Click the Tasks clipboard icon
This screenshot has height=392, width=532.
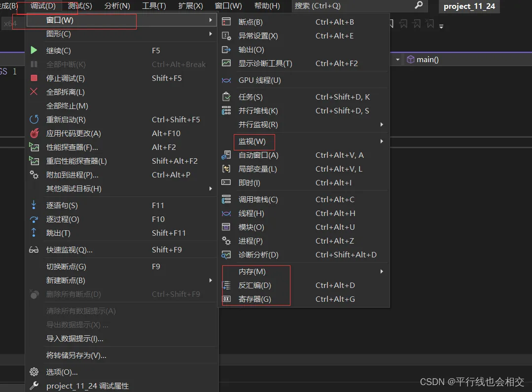click(x=226, y=97)
